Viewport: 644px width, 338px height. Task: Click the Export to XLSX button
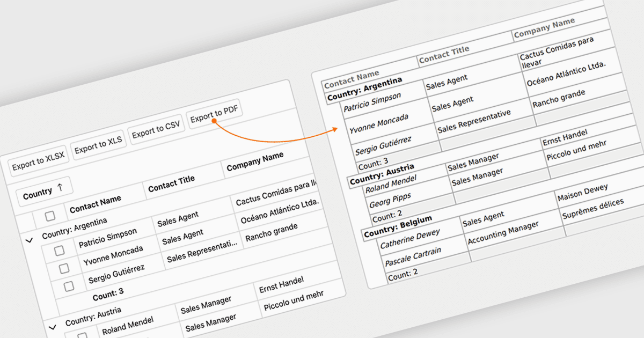tap(38, 161)
